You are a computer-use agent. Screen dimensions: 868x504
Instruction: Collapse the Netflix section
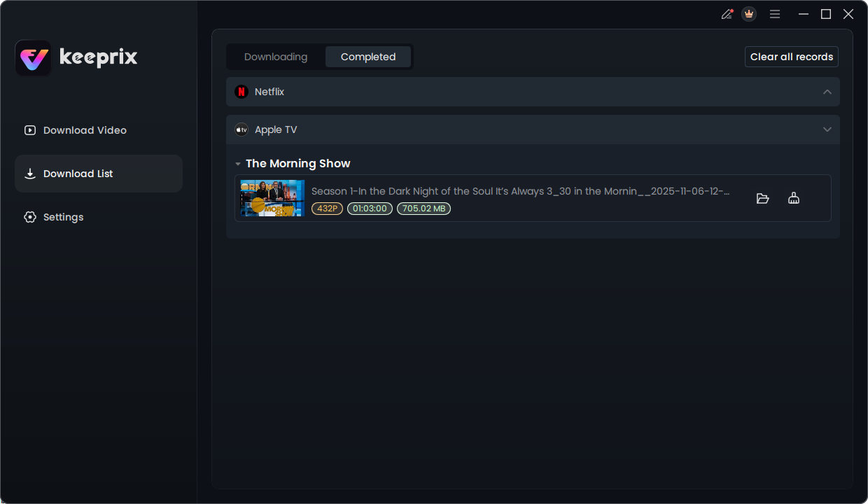tap(827, 92)
